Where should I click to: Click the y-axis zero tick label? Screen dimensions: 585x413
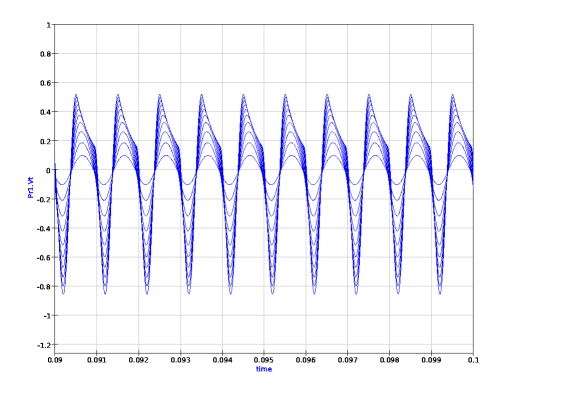click(49, 170)
